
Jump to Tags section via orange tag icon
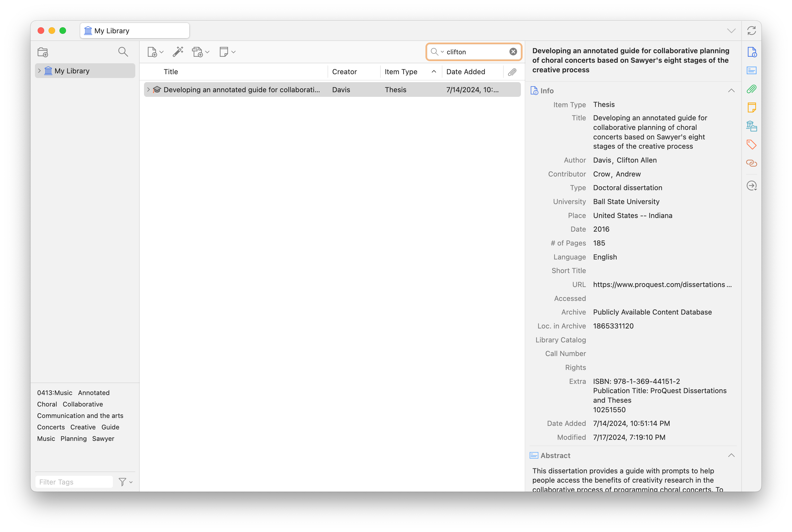click(x=752, y=145)
